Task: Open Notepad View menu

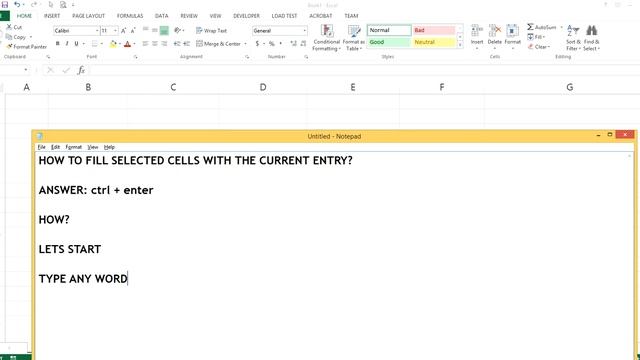Action: pyautogui.click(x=93, y=147)
